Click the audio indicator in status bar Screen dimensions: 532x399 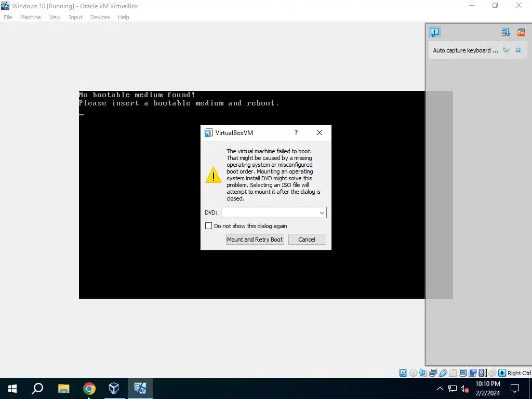[x=423, y=373]
